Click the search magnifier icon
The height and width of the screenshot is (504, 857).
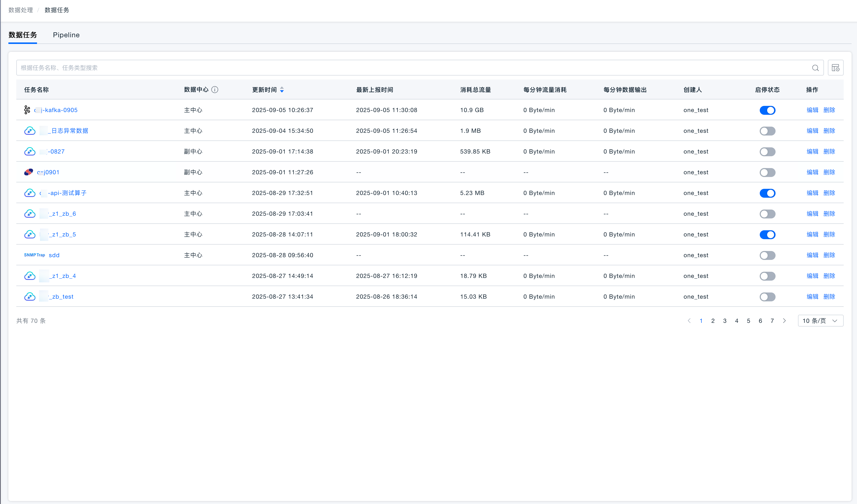pyautogui.click(x=815, y=68)
